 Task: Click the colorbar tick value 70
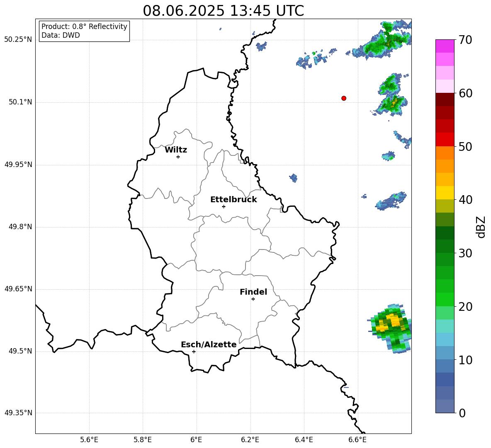coord(465,40)
